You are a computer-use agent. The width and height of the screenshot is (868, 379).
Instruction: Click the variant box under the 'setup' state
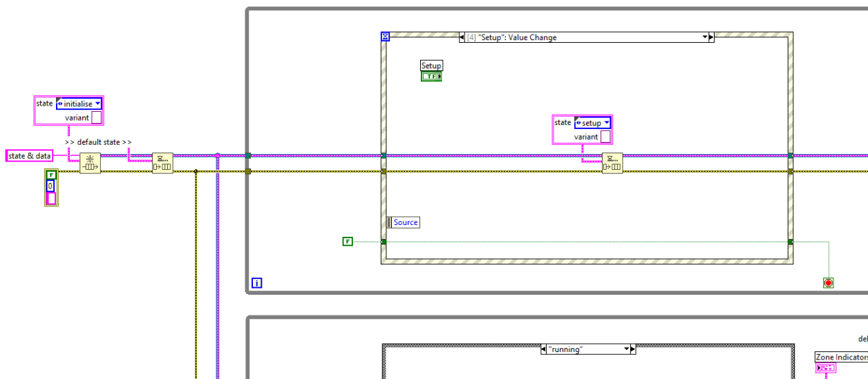(x=605, y=137)
